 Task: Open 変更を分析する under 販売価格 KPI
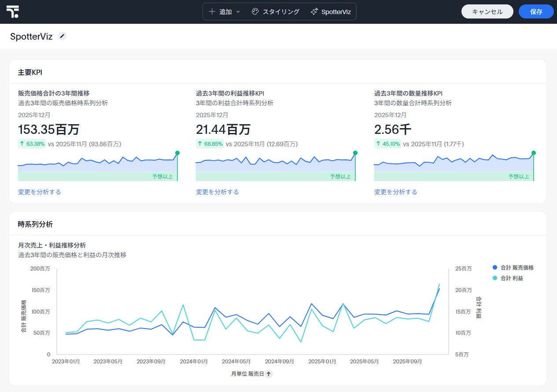(x=40, y=192)
